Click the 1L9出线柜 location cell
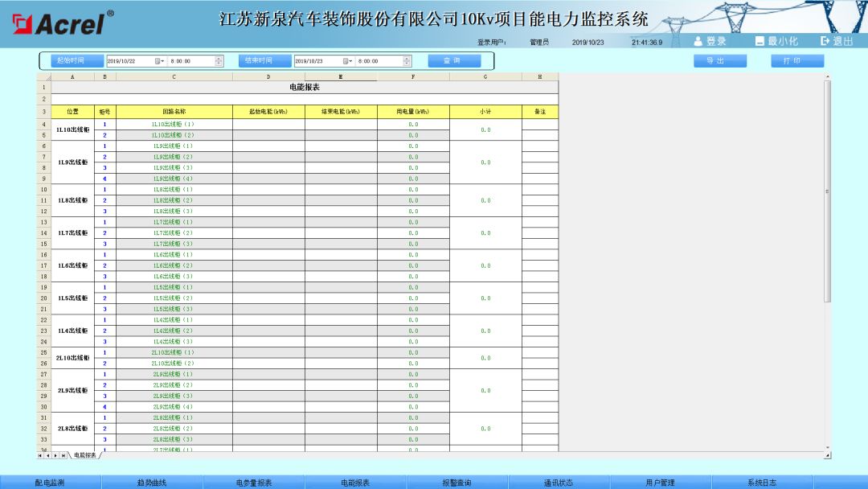 click(72, 162)
